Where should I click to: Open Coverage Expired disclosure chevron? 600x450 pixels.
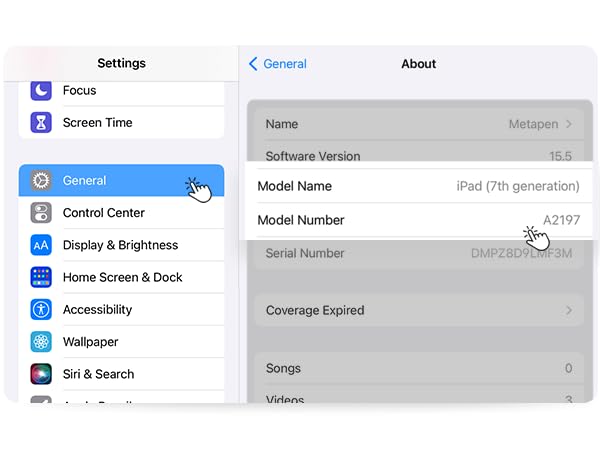click(569, 310)
